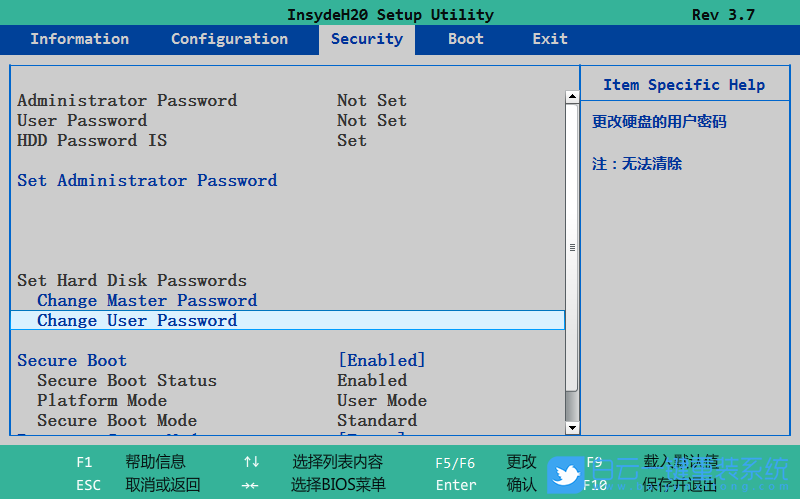Click the Twitter bird watermark icon
The image size is (800, 499).
[567, 474]
